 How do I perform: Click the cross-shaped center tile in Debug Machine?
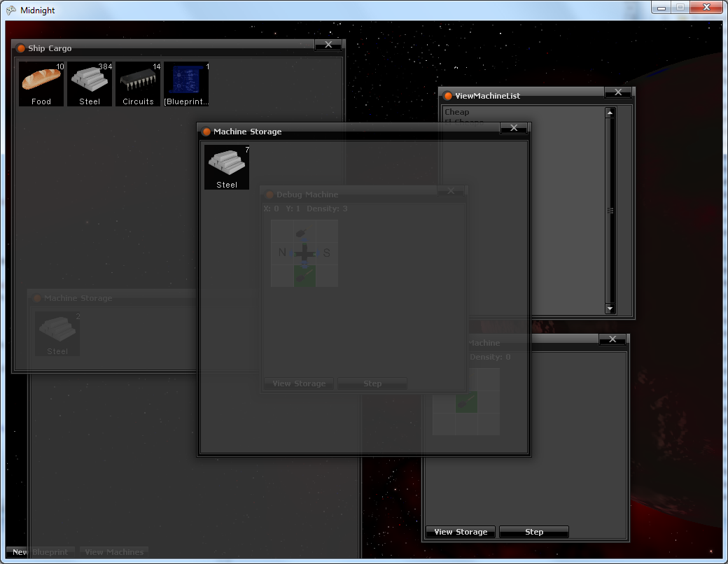point(304,253)
